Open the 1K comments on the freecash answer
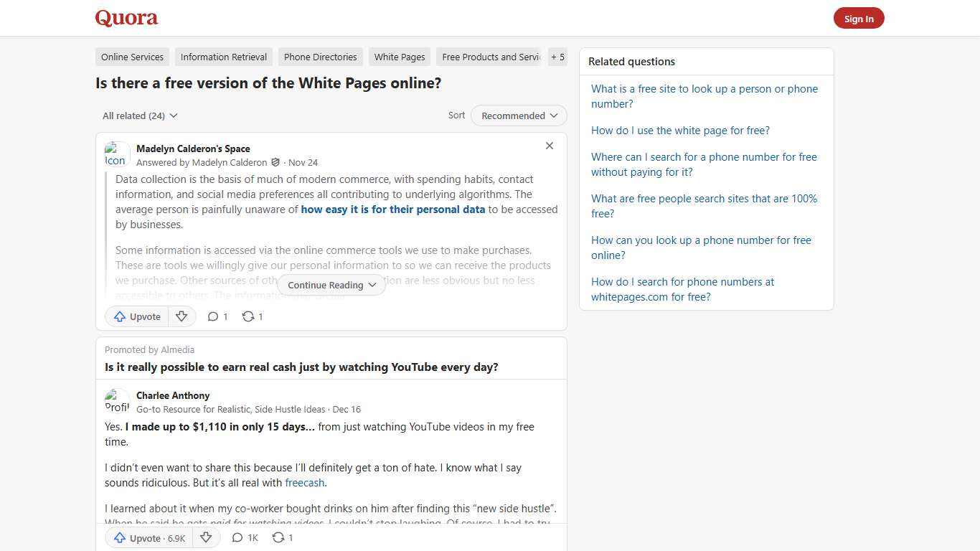 coord(244,537)
